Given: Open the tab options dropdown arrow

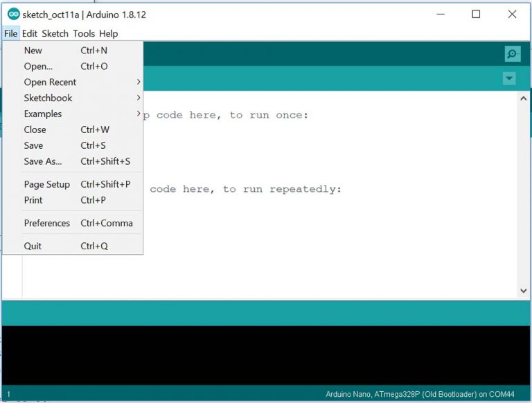Looking at the screenshot, I should (509, 78).
